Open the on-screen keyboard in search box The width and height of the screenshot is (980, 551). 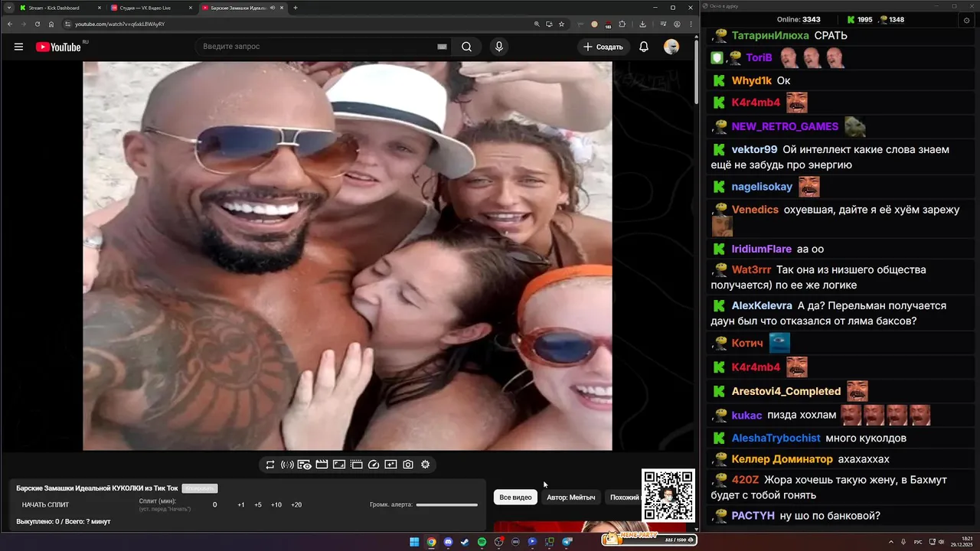click(x=442, y=47)
